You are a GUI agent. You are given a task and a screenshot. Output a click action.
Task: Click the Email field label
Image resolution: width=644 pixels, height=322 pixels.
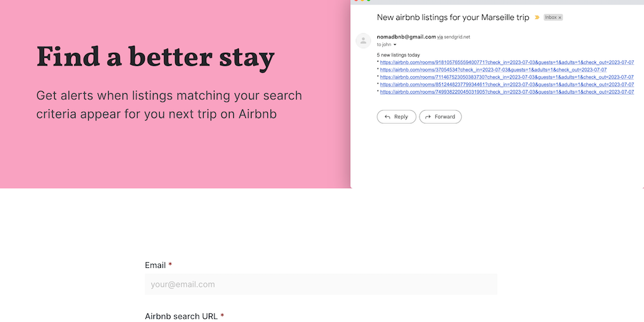[155, 265]
